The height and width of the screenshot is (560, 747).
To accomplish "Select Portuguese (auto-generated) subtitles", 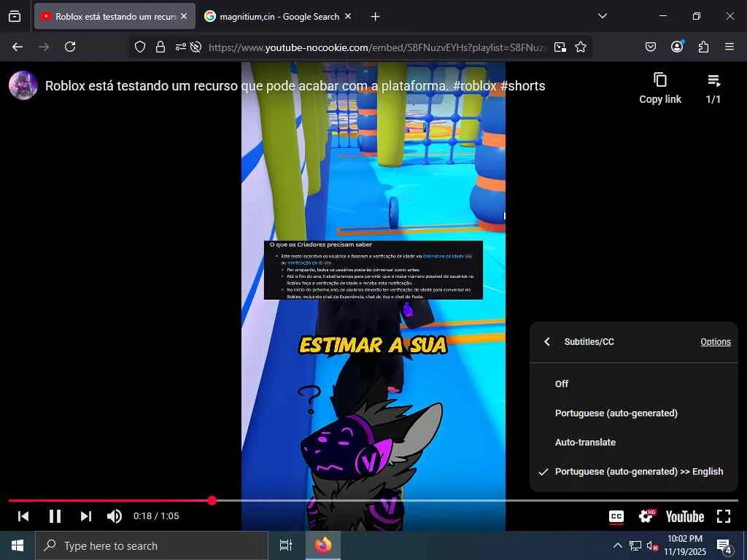I will pos(634,413).
